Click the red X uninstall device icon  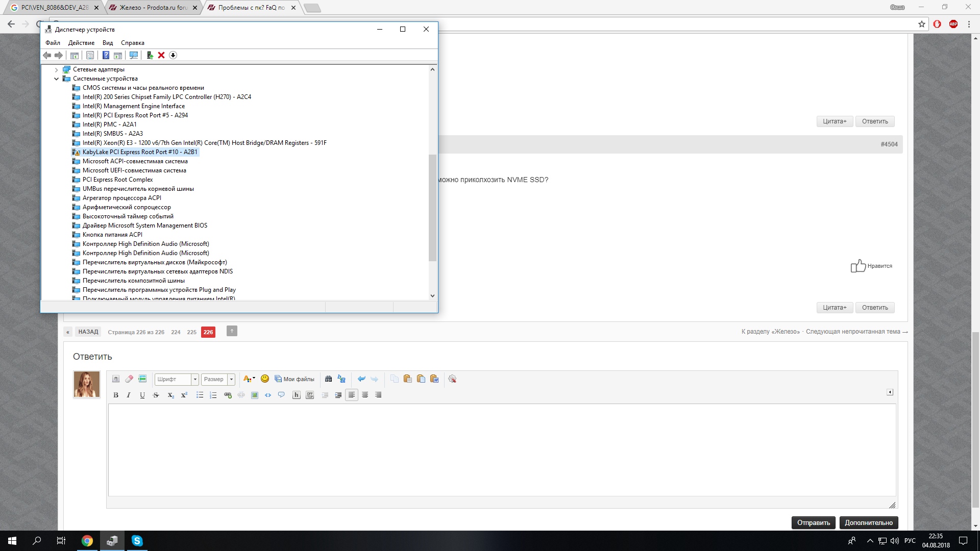(161, 55)
